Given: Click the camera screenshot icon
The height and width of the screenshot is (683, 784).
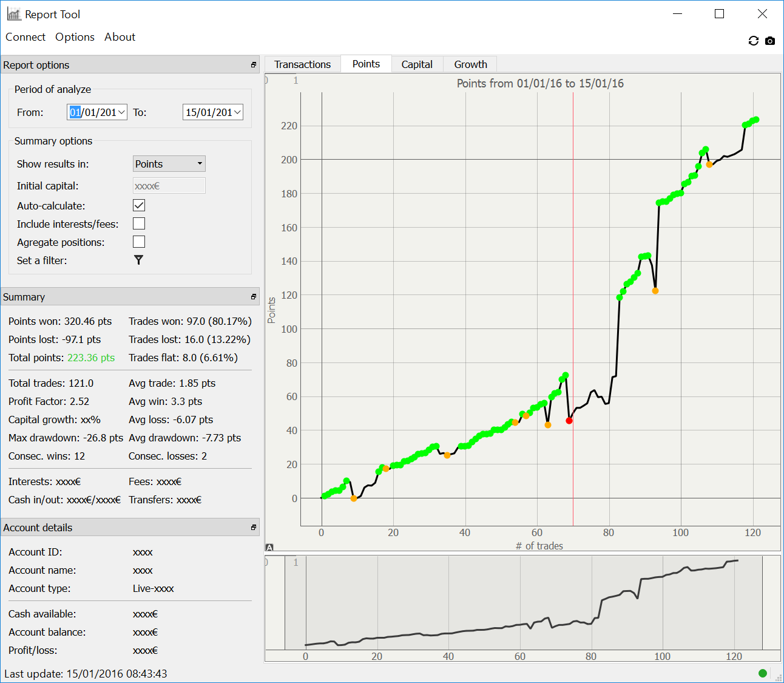Looking at the screenshot, I should pyautogui.click(x=770, y=41).
